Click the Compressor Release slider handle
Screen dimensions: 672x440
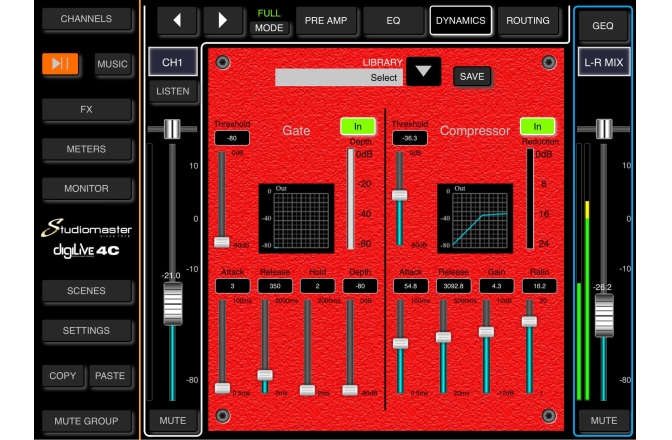pyautogui.click(x=443, y=337)
